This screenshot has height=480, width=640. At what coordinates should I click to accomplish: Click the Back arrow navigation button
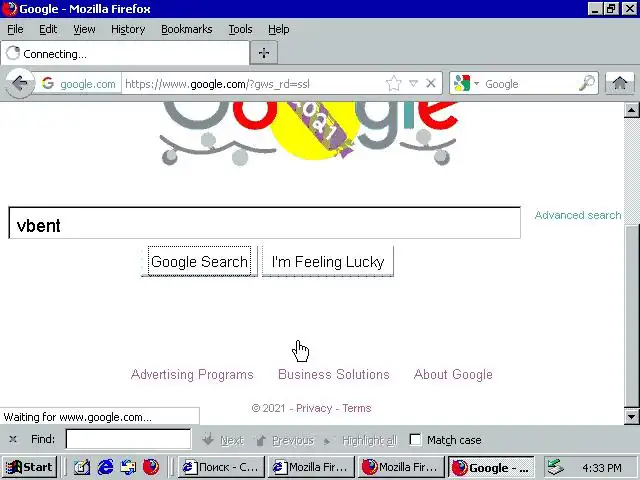coord(19,83)
